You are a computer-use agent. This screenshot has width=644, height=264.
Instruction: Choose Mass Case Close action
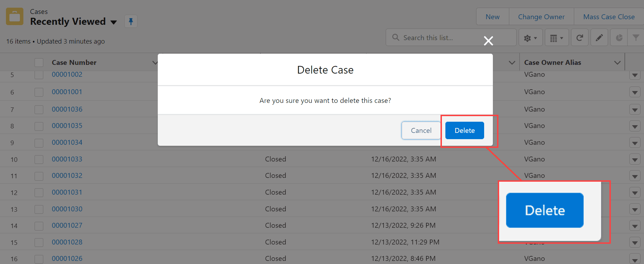tap(609, 17)
